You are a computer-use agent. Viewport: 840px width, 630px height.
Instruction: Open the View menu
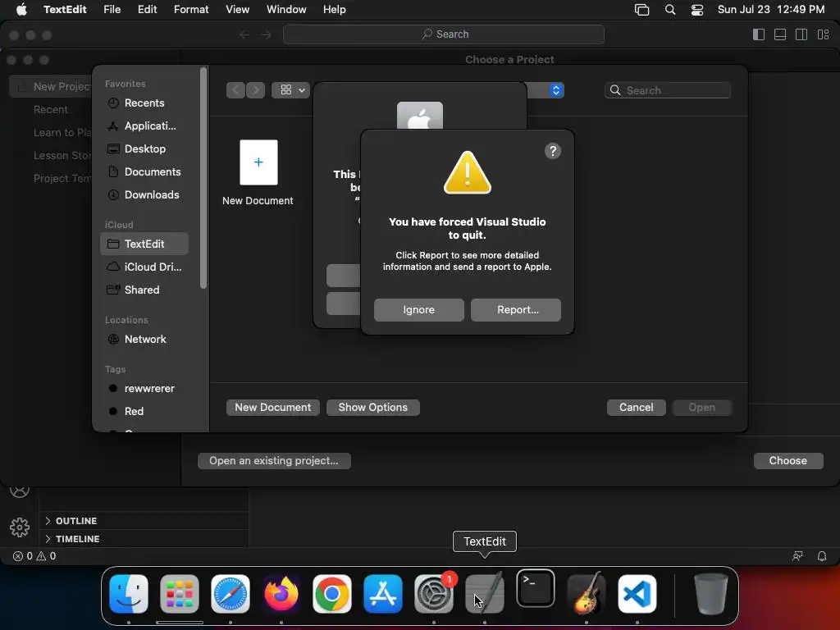coord(237,9)
